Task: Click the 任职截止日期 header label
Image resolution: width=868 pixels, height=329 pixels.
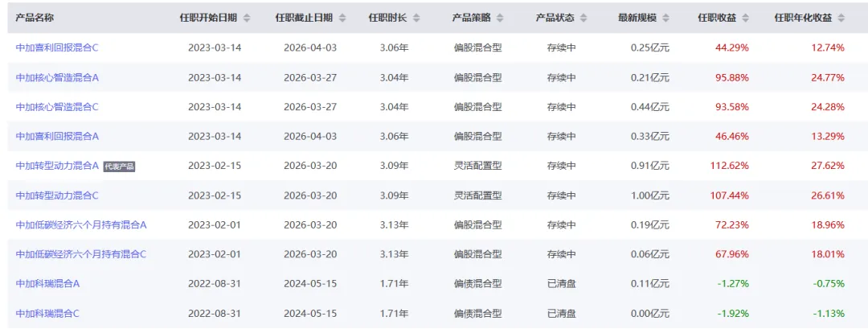Action: 305,18
